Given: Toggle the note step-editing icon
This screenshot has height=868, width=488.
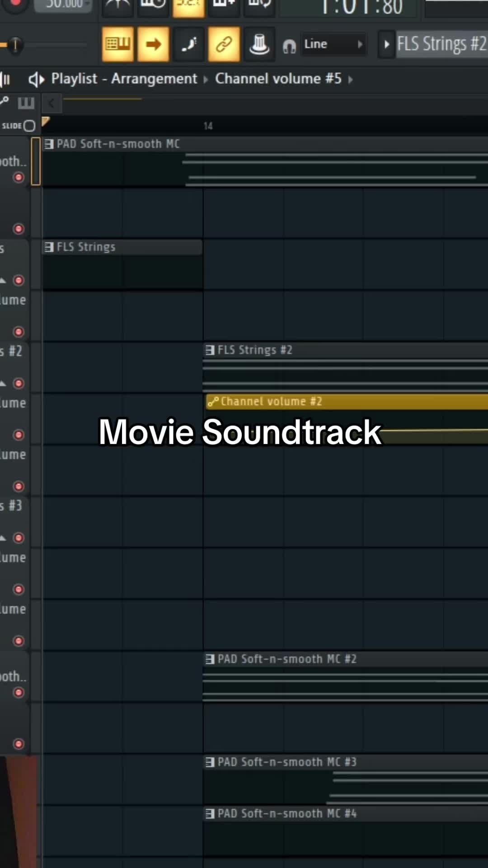Looking at the screenshot, I should point(189,44).
